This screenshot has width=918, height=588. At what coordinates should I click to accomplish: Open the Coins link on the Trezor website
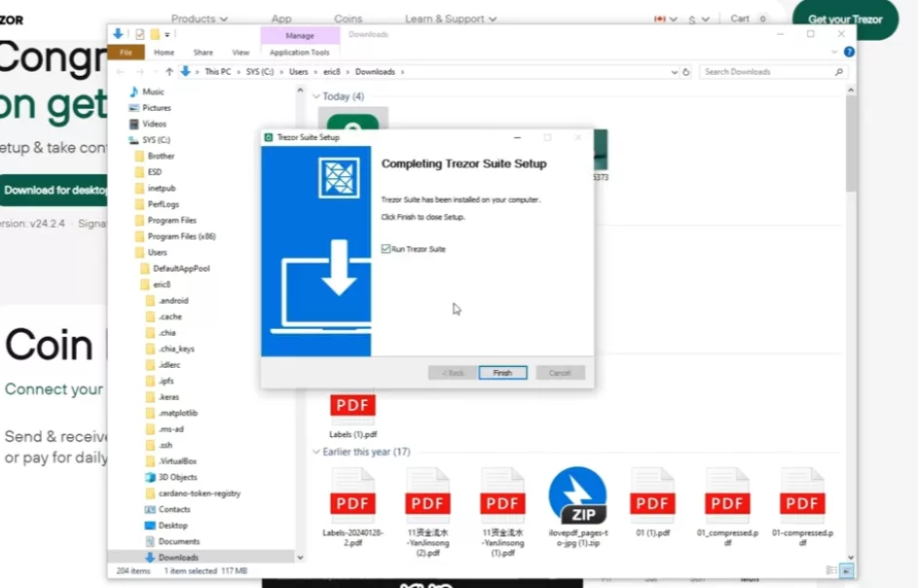click(349, 18)
